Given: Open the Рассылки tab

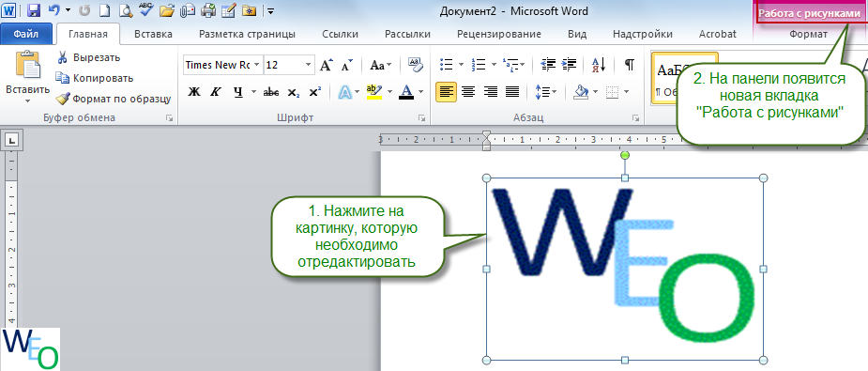Looking at the screenshot, I should 408,34.
